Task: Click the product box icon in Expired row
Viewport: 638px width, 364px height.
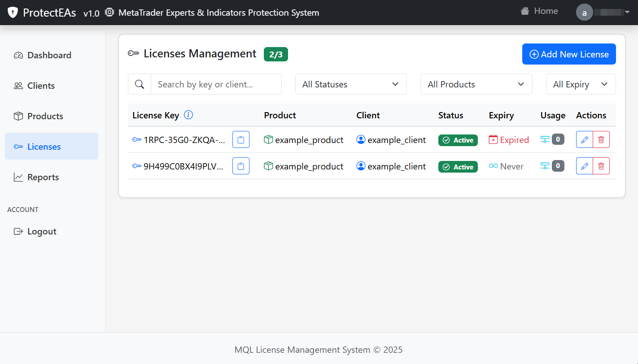Action: click(x=268, y=139)
